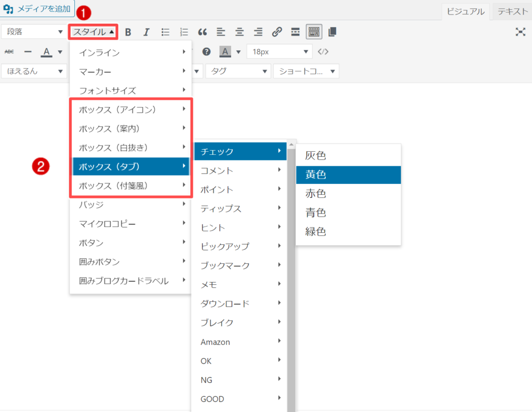Select the ブレイク tab box type
532x412 pixels.
(x=240, y=323)
